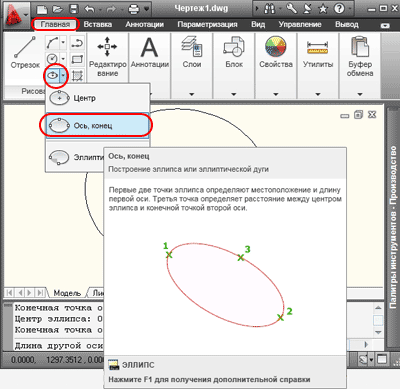Switch to the Главная ribbon tab
The image size is (400, 389).
pyautogui.click(x=55, y=24)
